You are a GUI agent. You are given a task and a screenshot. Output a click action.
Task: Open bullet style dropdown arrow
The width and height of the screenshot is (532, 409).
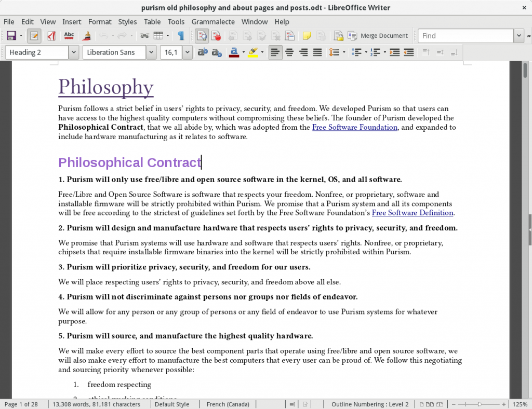(366, 52)
